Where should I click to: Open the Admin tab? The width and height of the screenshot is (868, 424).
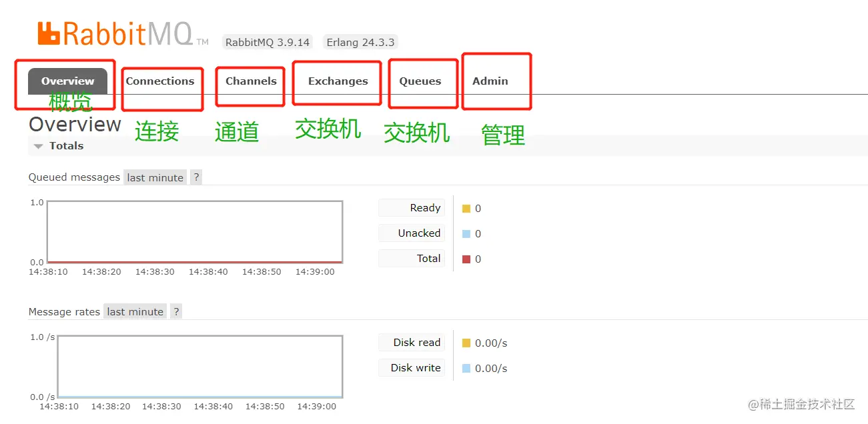pyautogui.click(x=490, y=81)
